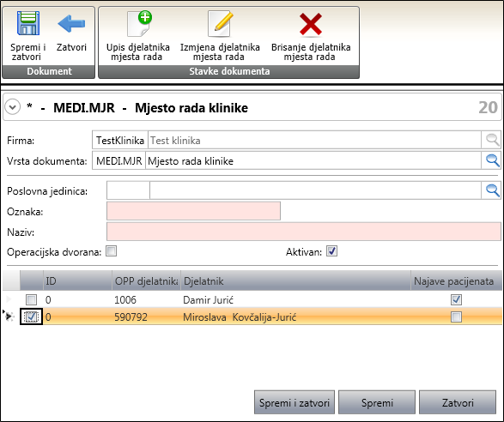Sort by the OPP djelatnika column header
This screenshot has height=422, width=504.
pos(146,281)
